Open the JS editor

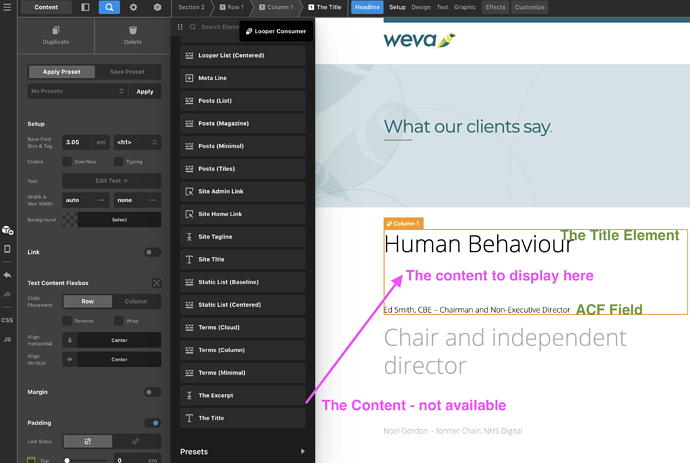7,339
